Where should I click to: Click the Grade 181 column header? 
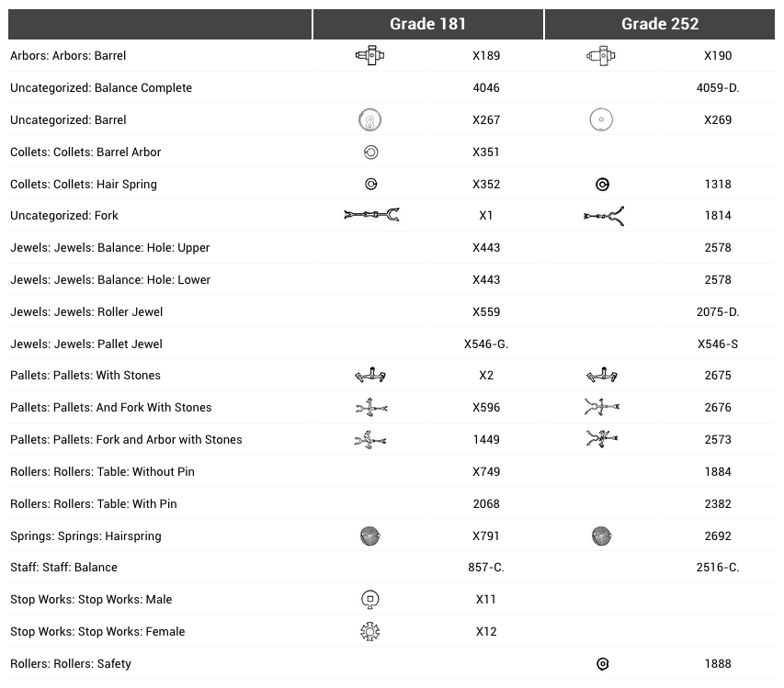(x=427, y=24)
